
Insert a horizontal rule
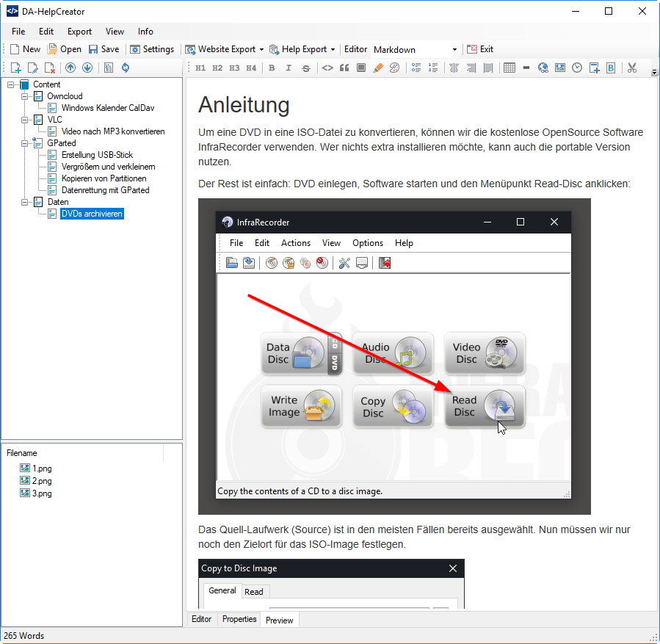pos(526,68)
